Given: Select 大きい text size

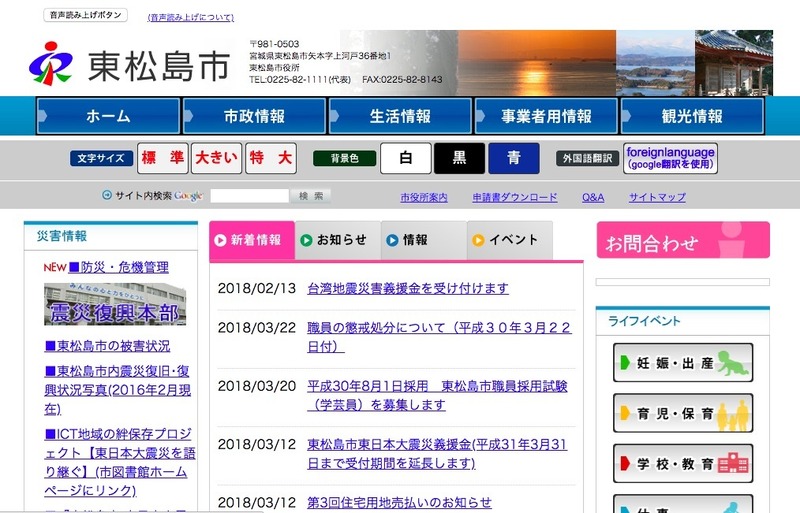Looking at the screenshot, I should pyautogui.click(x=216, y=158).
